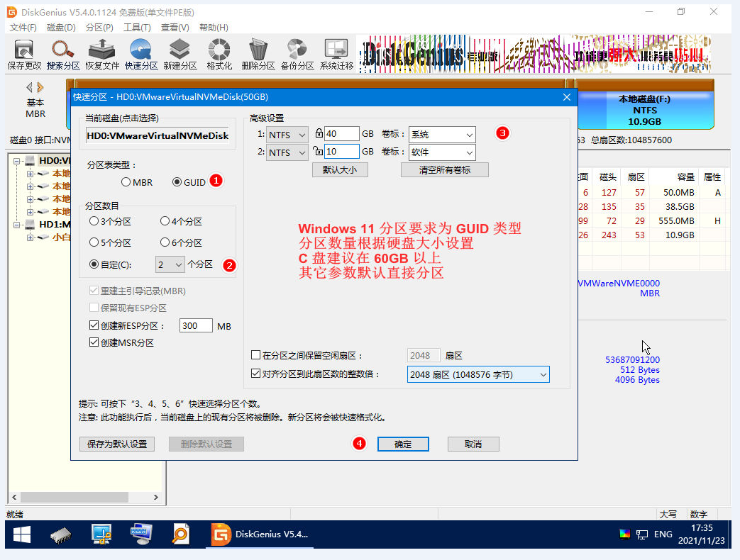Click the New Partition (新建分区) icon

(180, 54)
